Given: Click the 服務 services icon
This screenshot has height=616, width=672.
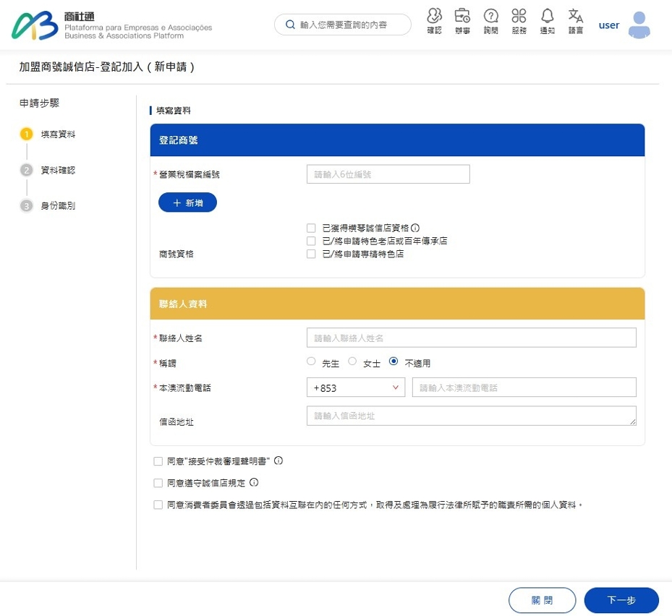Looking at the screenshot, I should [x=519, y=22].
